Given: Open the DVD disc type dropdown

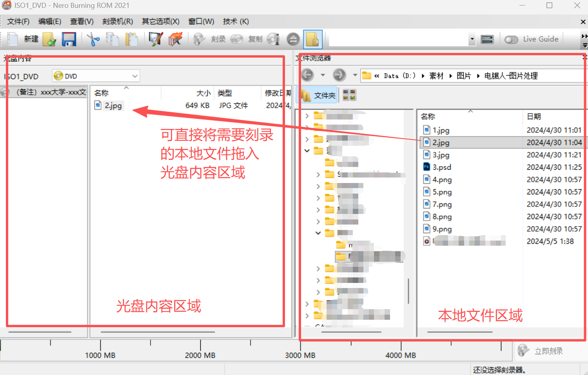Looking at the screenshot, I should click(x=134, y=76).
